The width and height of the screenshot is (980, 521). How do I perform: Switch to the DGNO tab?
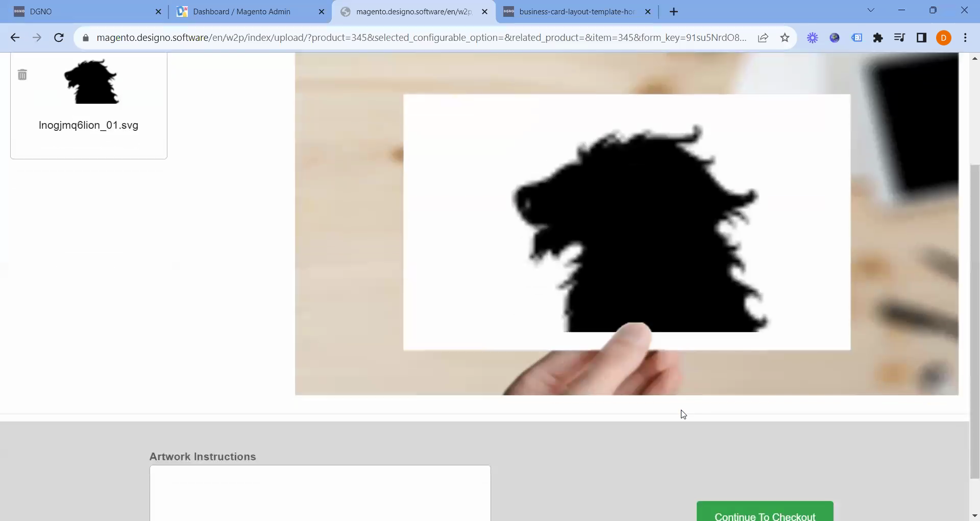[x=84, y=12]
